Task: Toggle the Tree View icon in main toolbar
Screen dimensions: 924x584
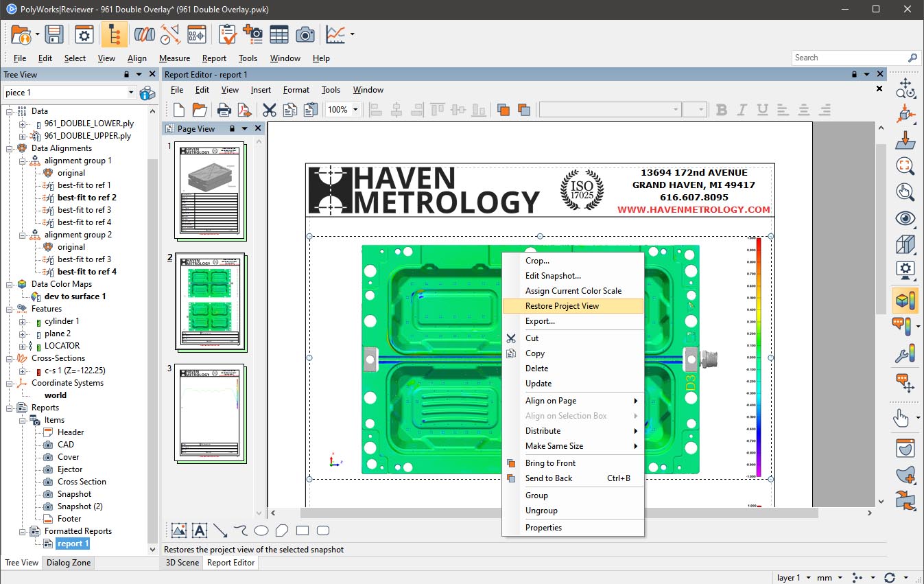Action: coord(114,34)
